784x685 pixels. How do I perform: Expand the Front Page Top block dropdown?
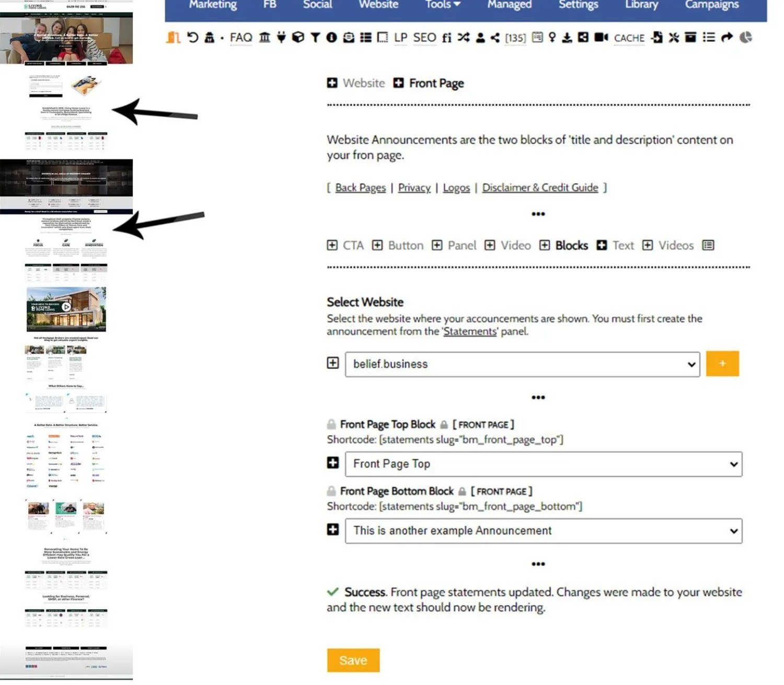(x=543, y=464)
